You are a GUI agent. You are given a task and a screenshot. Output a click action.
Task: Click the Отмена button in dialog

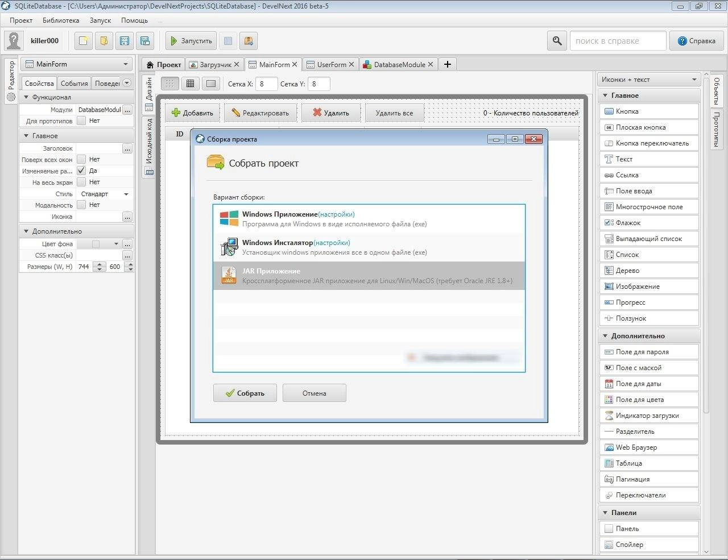pos(315,393)
